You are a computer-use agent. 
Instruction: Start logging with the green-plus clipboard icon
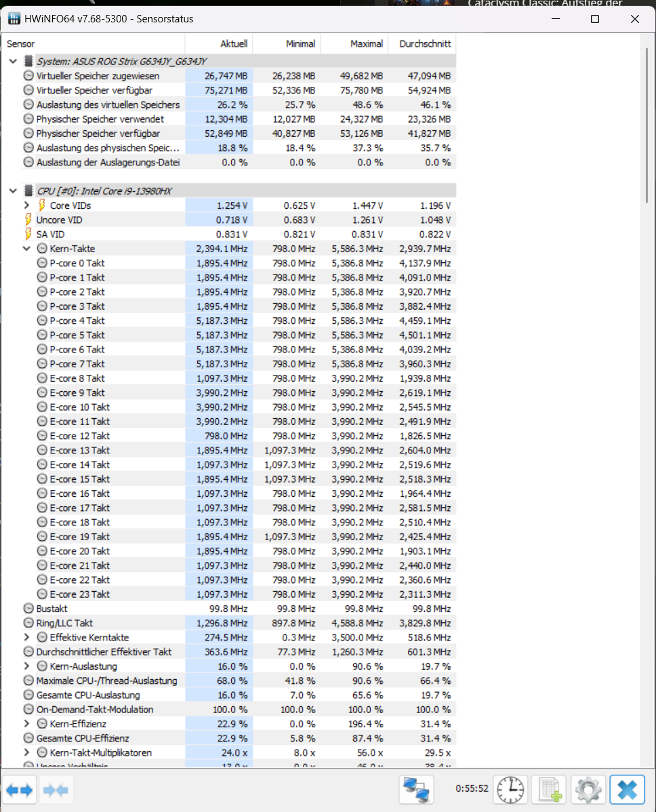click(548, 789)
